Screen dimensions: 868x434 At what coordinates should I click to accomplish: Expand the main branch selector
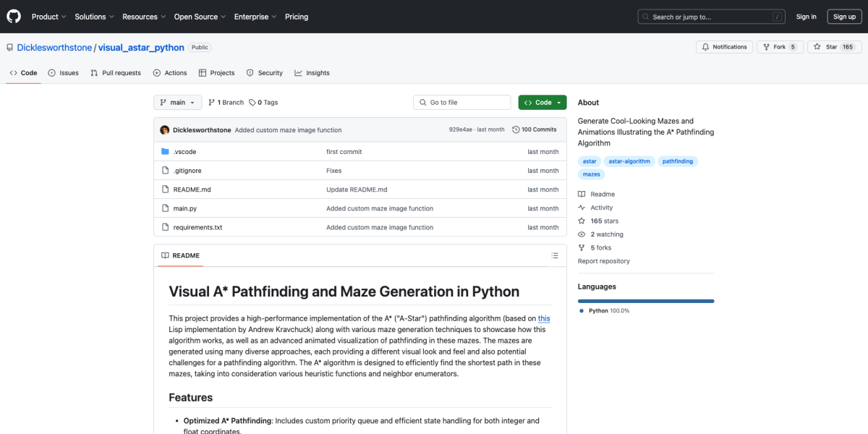pyautogui.click(x=177, y=103)
